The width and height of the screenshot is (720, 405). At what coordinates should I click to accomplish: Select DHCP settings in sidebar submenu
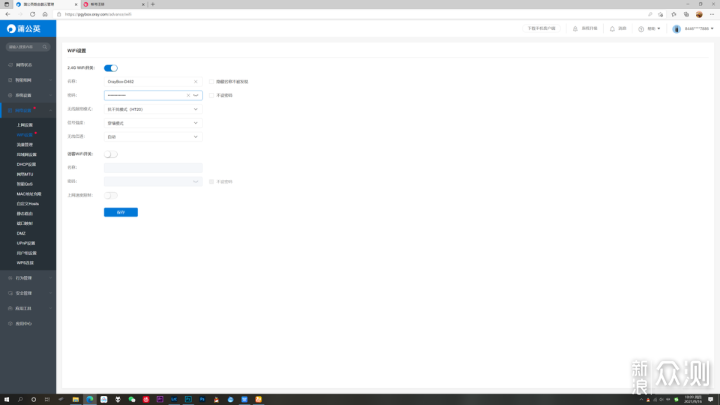click(x=26, y=164)
